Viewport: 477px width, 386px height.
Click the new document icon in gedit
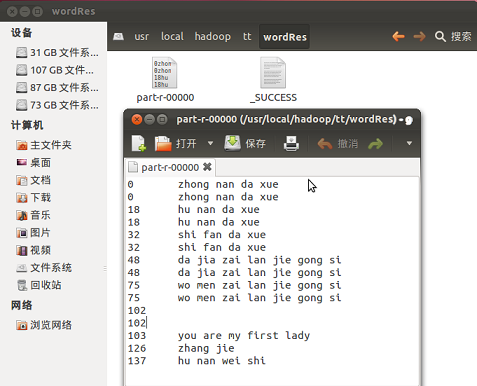pyautogui.click(x=139, y=144)
